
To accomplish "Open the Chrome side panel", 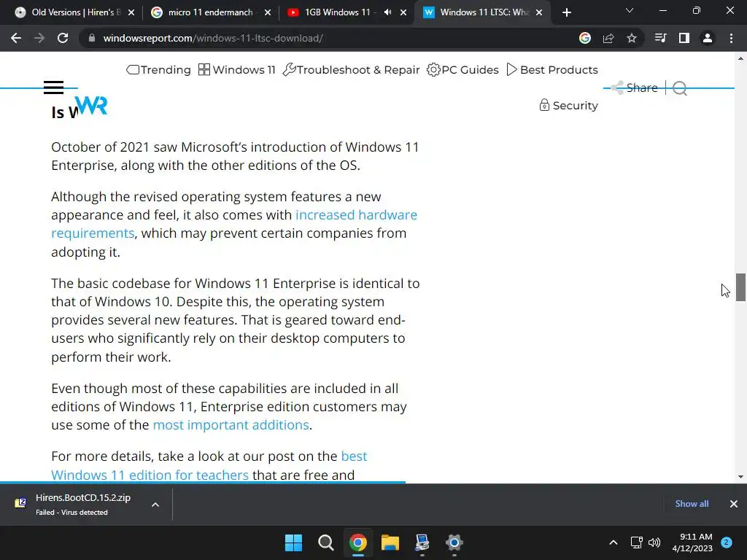I will (684, 38).
